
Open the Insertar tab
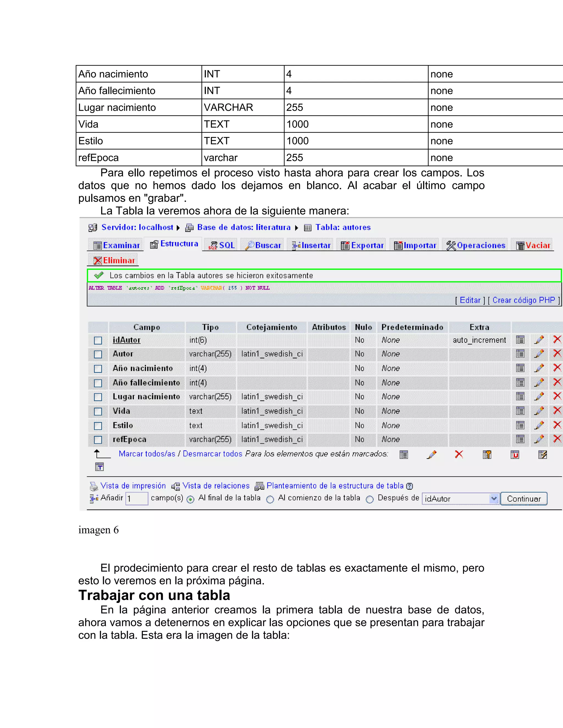pyautogui.click(x=311, y=245)
